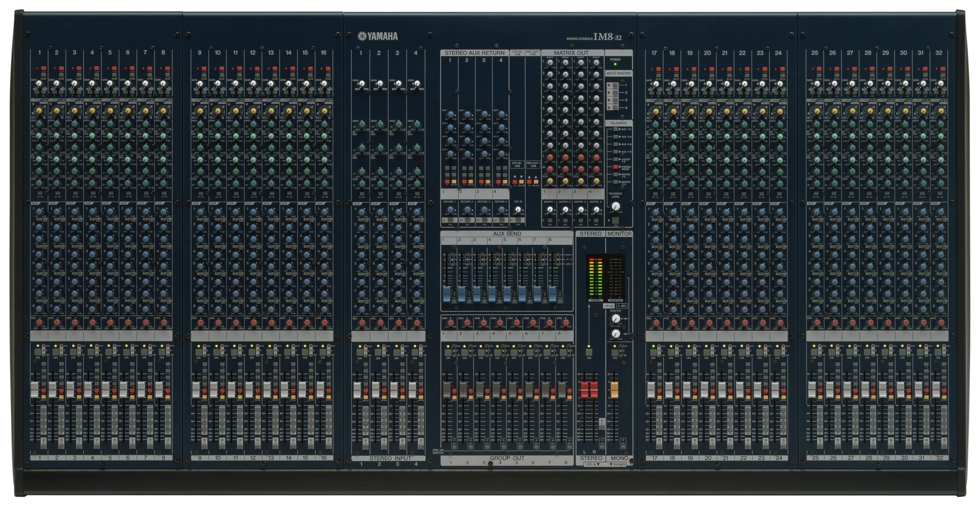Click the PHONES level knob

[x=615, y=334]
